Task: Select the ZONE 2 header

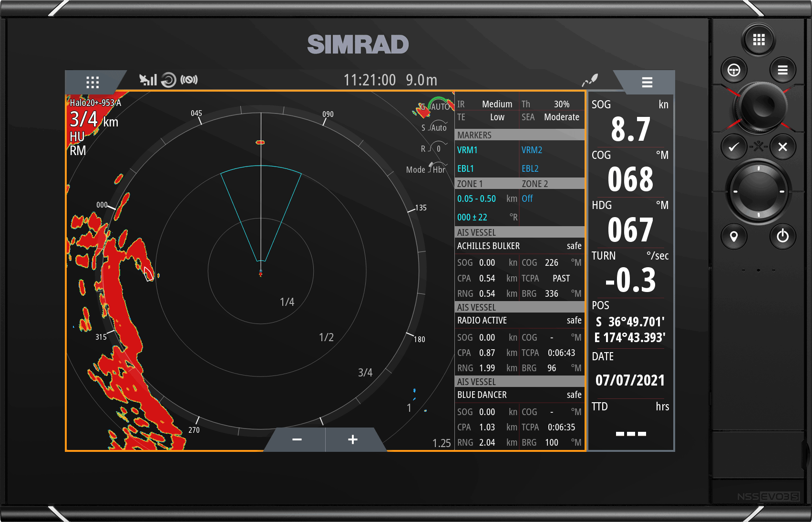Action: coord(535,184)
